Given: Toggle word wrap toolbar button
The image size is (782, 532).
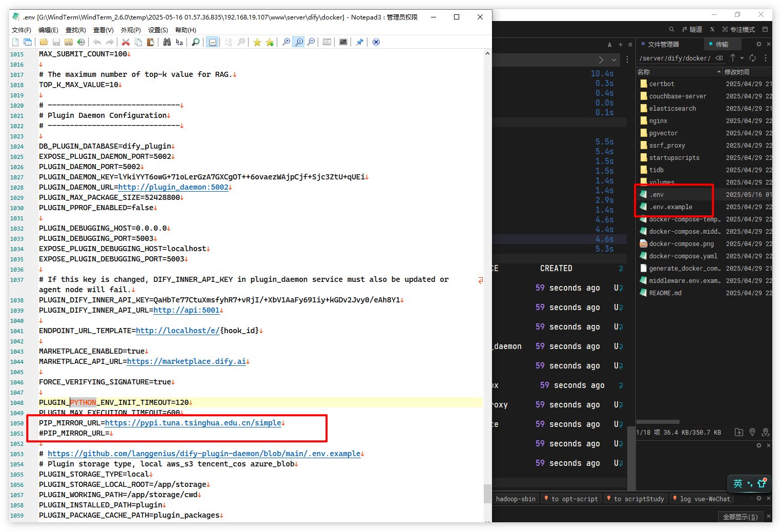Looking at the screenshot, I should click(x=212, y=42).
